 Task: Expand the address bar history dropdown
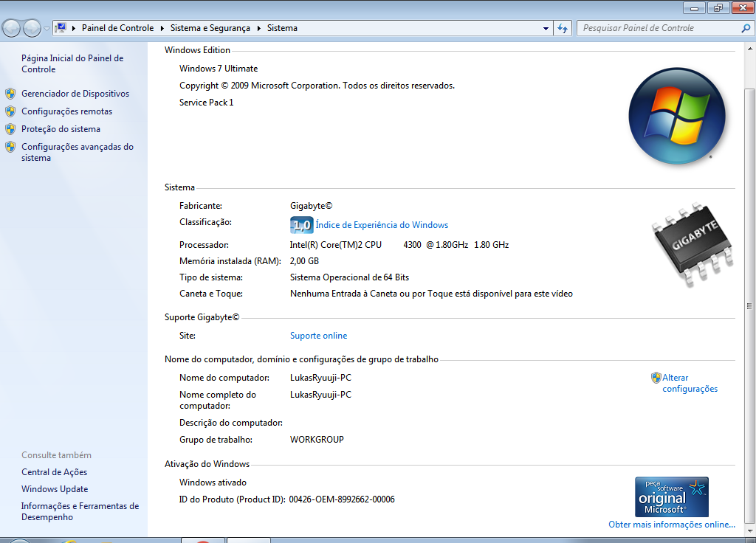tap(546, 29)
